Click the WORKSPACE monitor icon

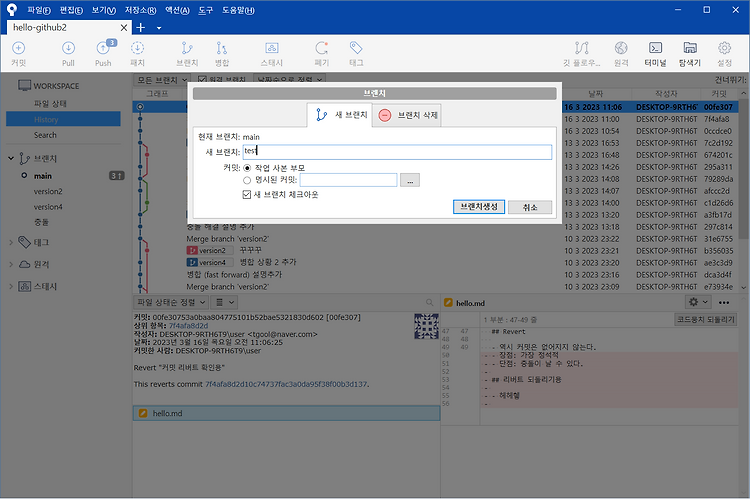tap(24, 86)
